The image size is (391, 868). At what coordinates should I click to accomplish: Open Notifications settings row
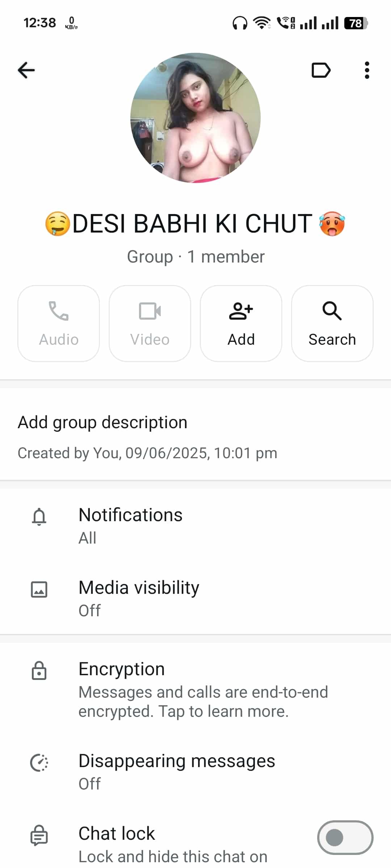point(195,526)
